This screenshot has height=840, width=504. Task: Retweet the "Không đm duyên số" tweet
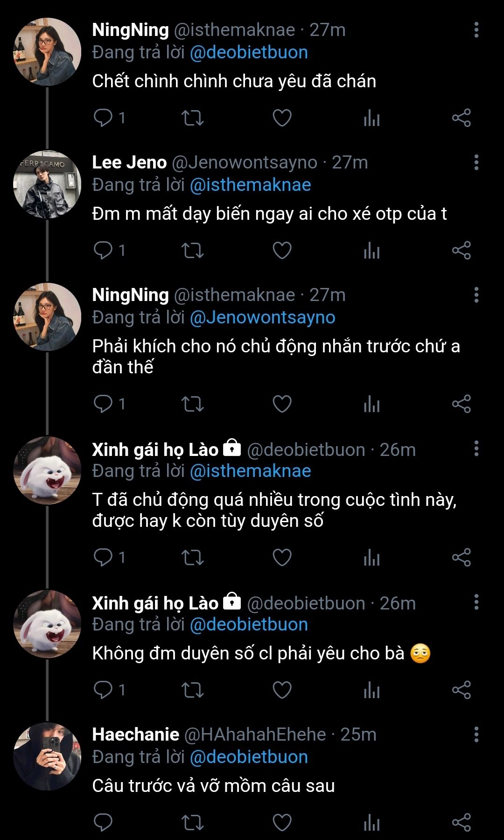pos(192,690)
